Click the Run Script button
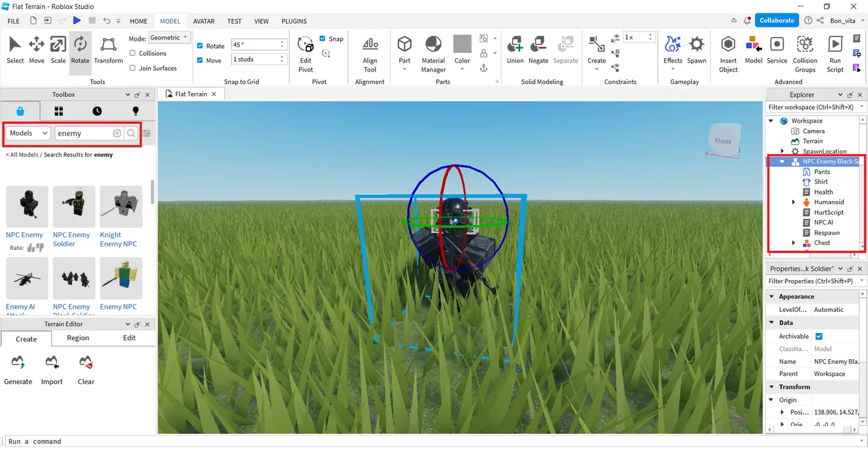 pyautogui.click(x=835, y=54)
